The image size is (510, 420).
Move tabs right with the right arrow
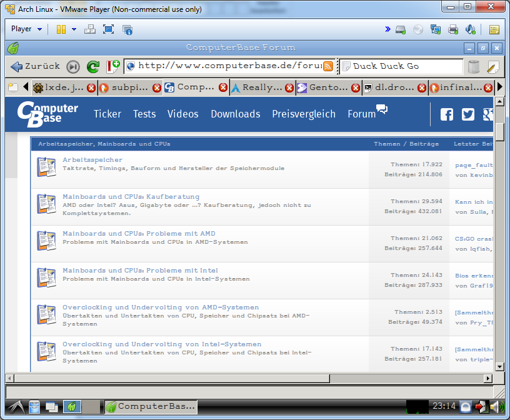pos(500,87)
